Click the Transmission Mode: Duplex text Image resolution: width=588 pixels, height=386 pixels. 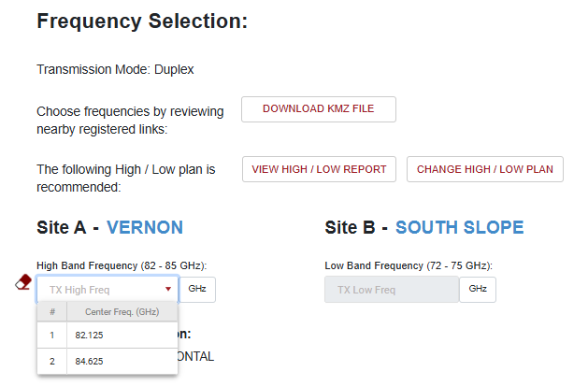click(x=115, y=69)
